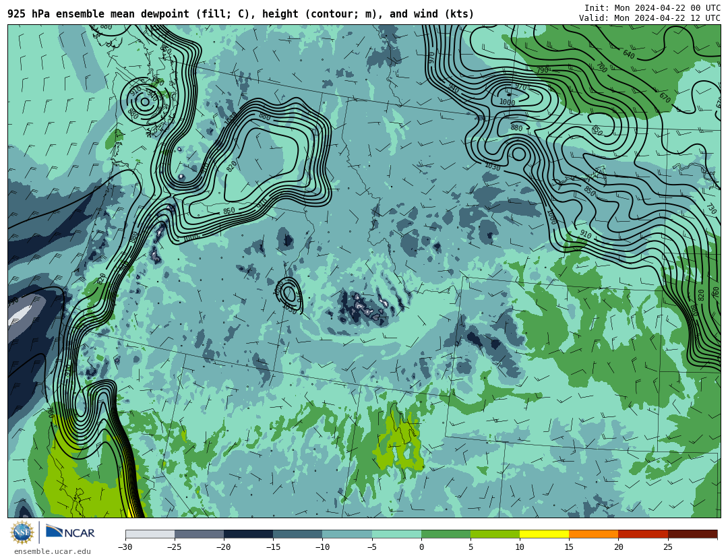Select the 20 to 25 red colorbar swatch

pyautogui.click(x=643, y=534)
